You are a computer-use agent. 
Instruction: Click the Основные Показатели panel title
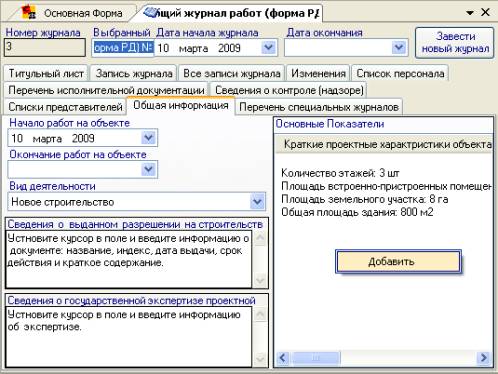tap(330, 124)
